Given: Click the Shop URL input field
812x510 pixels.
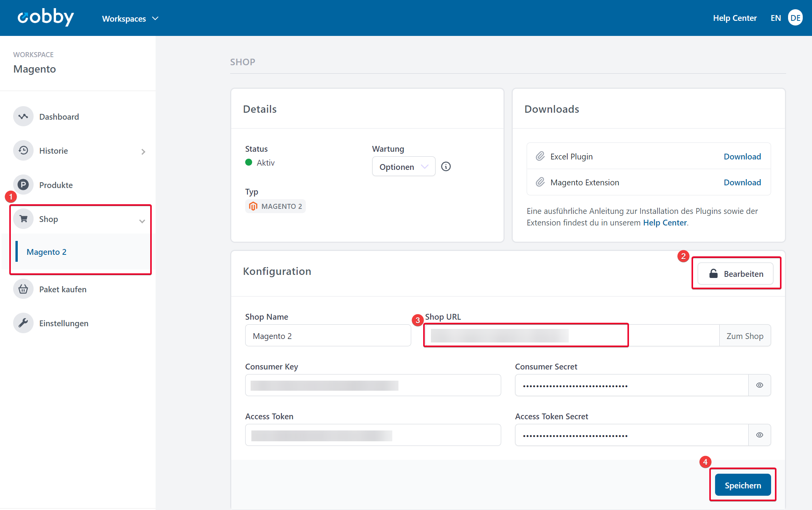Looking at the screenshot, I should (x=571, y=335).
